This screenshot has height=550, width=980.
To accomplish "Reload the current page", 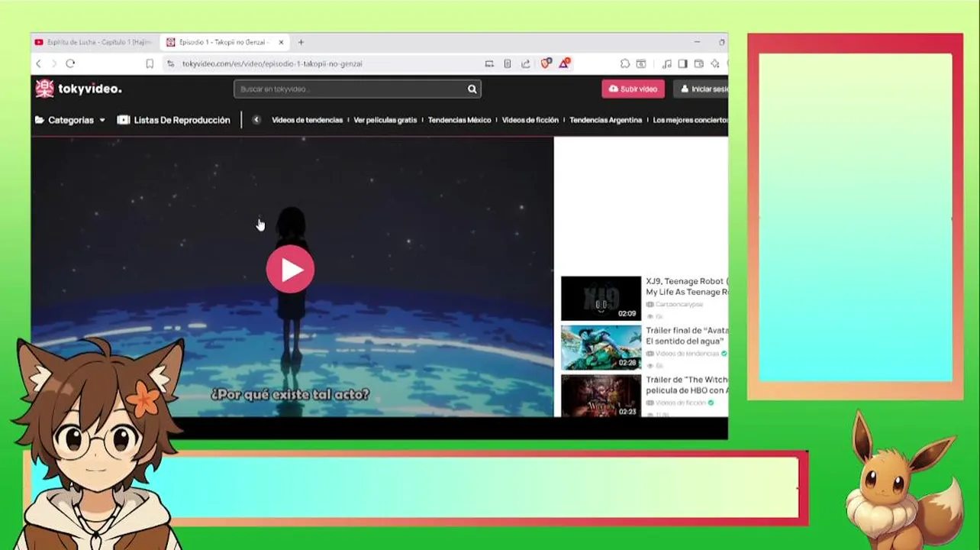I will point(70,63).
